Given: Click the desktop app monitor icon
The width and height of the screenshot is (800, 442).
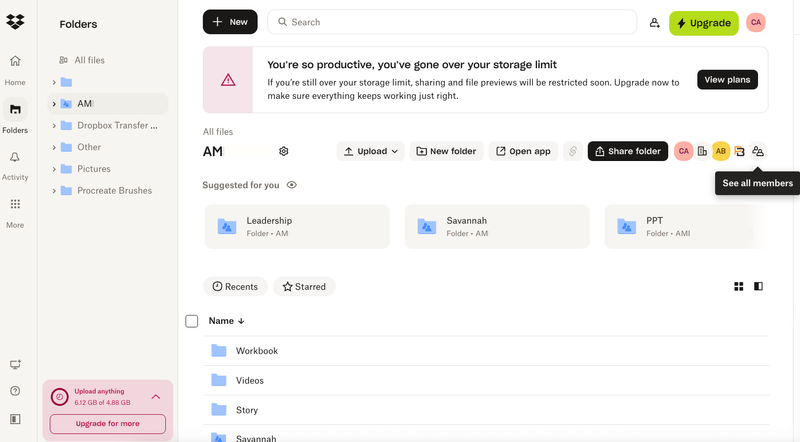Looking at the screenshot, I should 15,364.
